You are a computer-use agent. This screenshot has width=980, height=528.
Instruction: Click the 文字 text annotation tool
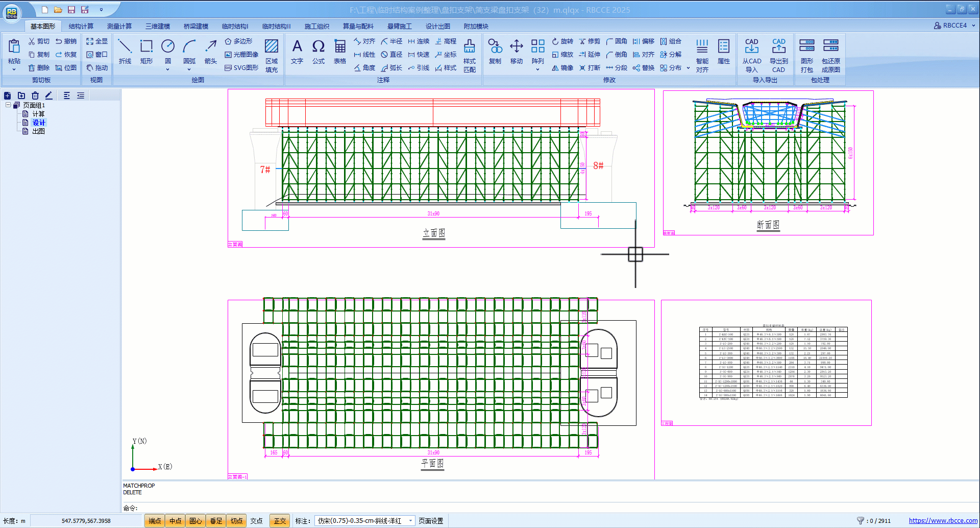[297, 51]
